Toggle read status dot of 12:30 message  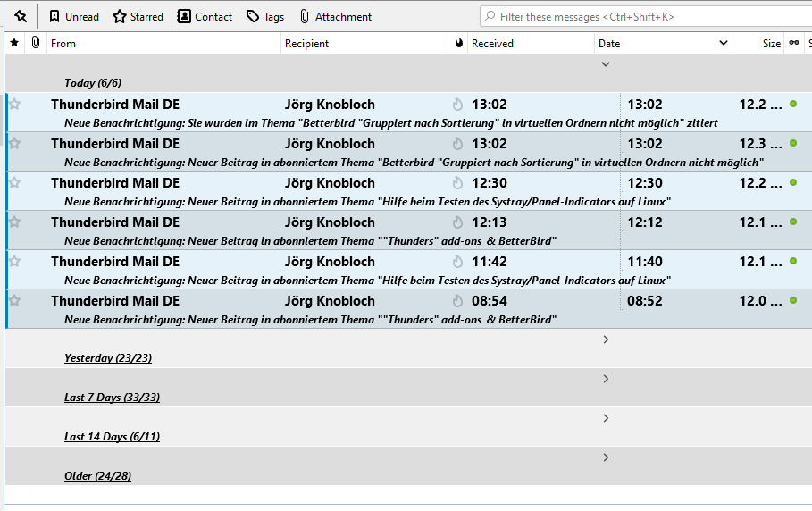click(x=793, y=183)
